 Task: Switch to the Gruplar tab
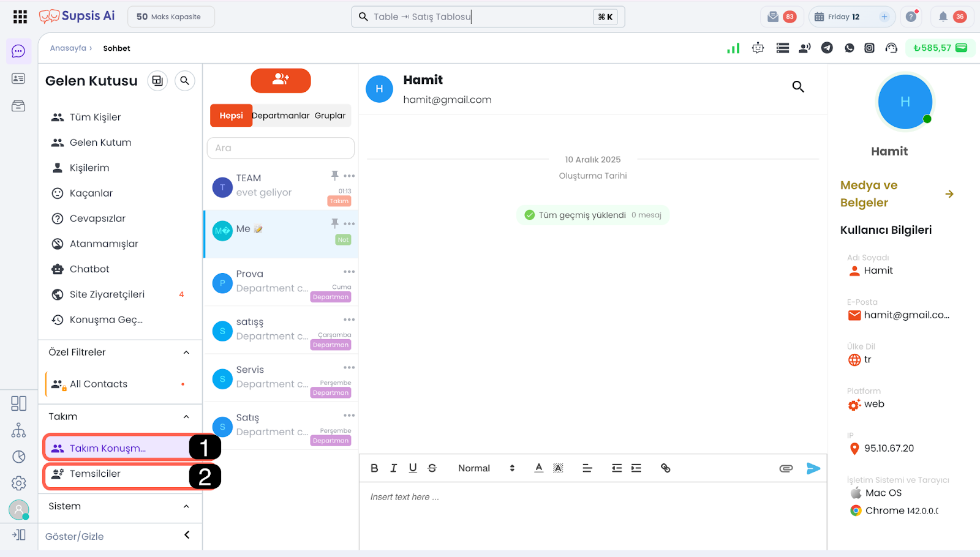coord(330,116)
